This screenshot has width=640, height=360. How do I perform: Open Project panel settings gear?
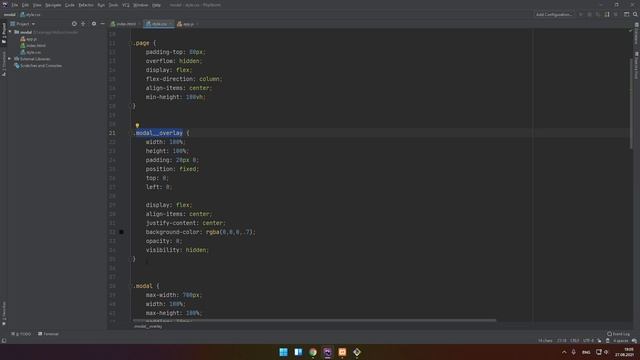(x=94, y=24)
